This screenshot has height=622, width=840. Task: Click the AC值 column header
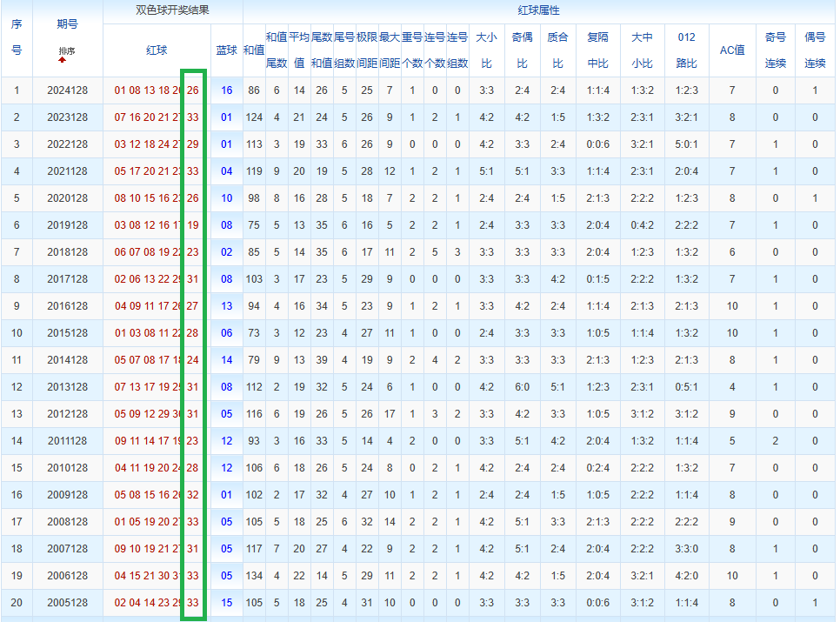tap(732, 50)
